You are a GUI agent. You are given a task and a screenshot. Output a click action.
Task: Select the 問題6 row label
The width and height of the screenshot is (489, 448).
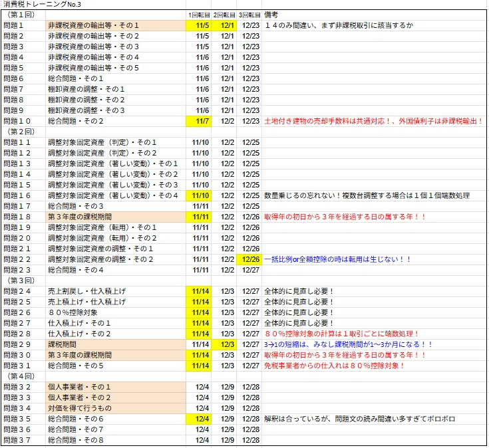[13, 78]
